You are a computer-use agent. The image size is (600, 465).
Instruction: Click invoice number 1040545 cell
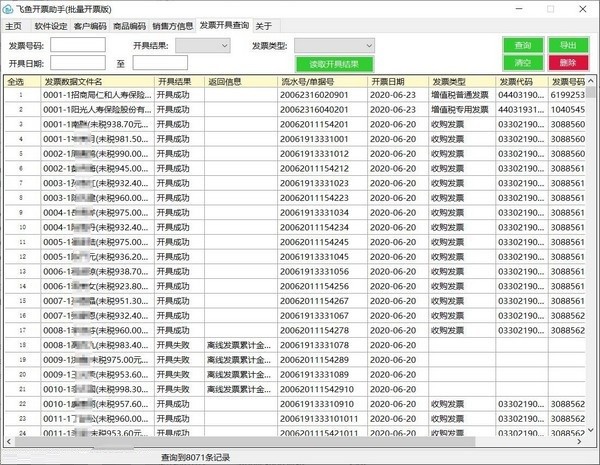coord(567,110)
